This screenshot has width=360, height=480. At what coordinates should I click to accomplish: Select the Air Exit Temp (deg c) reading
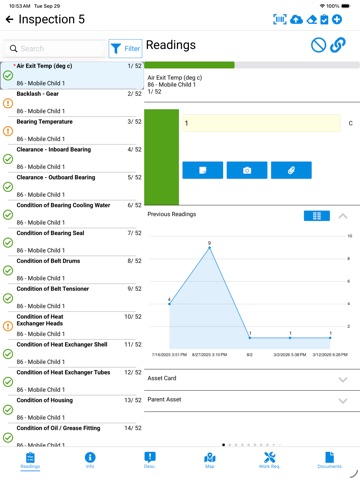click(72, 75)
